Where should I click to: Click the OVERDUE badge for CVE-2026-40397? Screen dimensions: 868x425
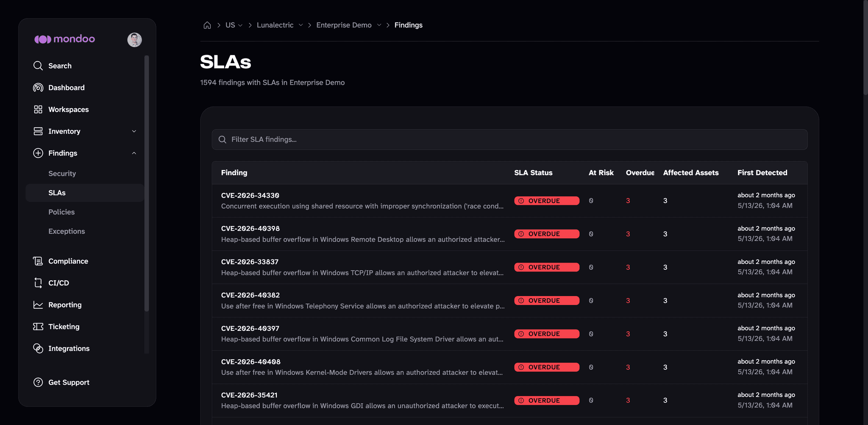tap(547, 334)
